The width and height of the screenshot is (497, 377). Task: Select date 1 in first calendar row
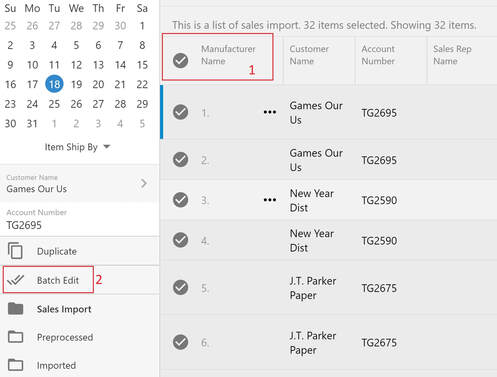click(142, 26)
